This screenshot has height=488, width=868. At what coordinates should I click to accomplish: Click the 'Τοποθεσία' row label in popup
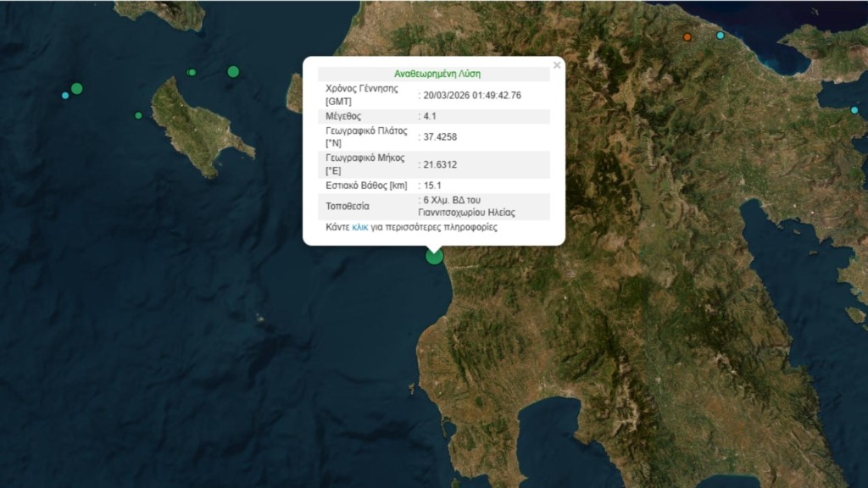(x=348, y=206)
